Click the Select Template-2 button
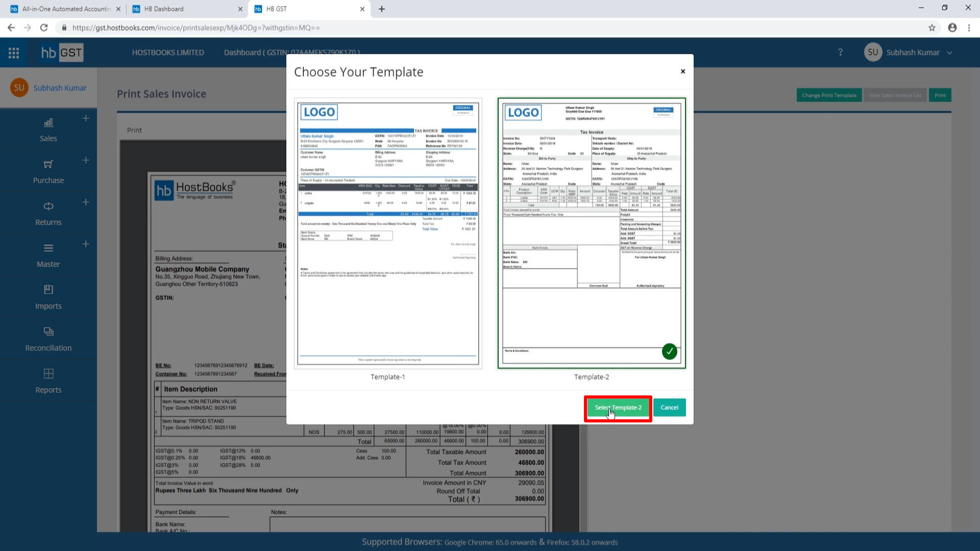This screenshot has width=980, height=551. click(x=617, y=407)
